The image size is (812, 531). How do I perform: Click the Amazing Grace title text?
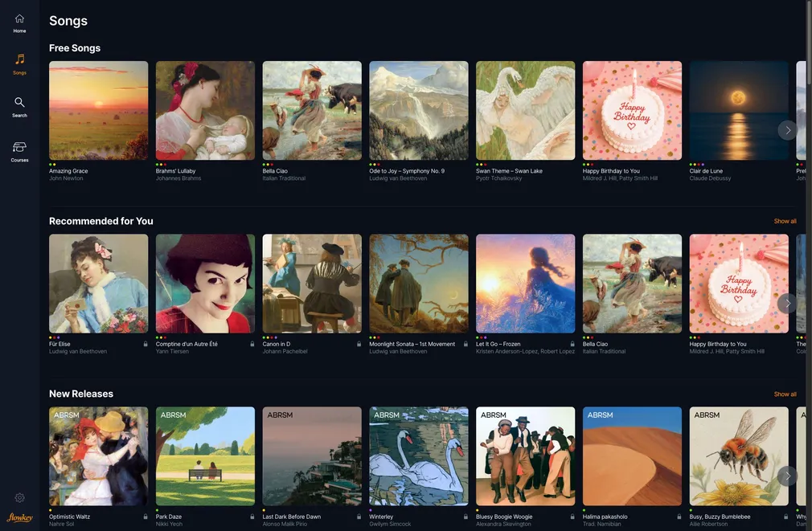pyautogui.click(x=68, y=171)
